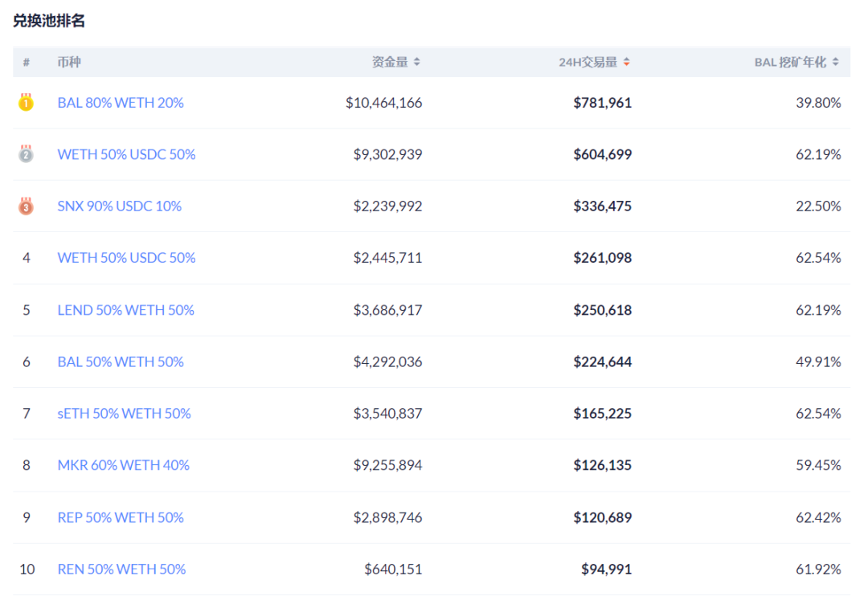The height and width of the screenshot is (596, 868).
Task: Open the BAL 50% WETH 50% pool
Action: (x=121, y=362)
